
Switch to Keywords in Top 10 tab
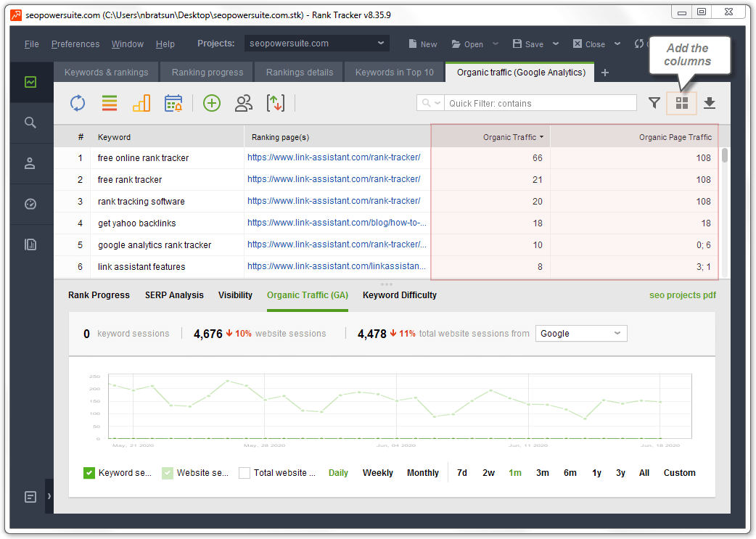point(395,73)
